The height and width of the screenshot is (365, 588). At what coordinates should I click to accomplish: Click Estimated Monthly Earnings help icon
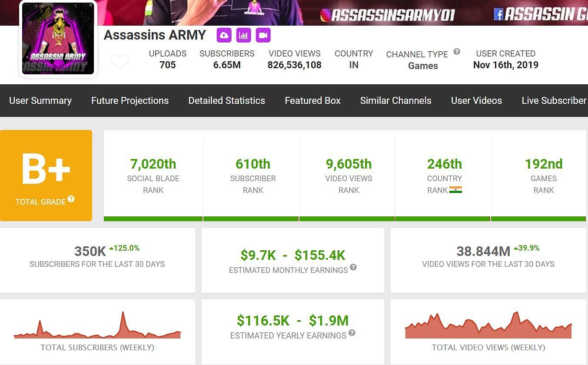click(353, 267)
